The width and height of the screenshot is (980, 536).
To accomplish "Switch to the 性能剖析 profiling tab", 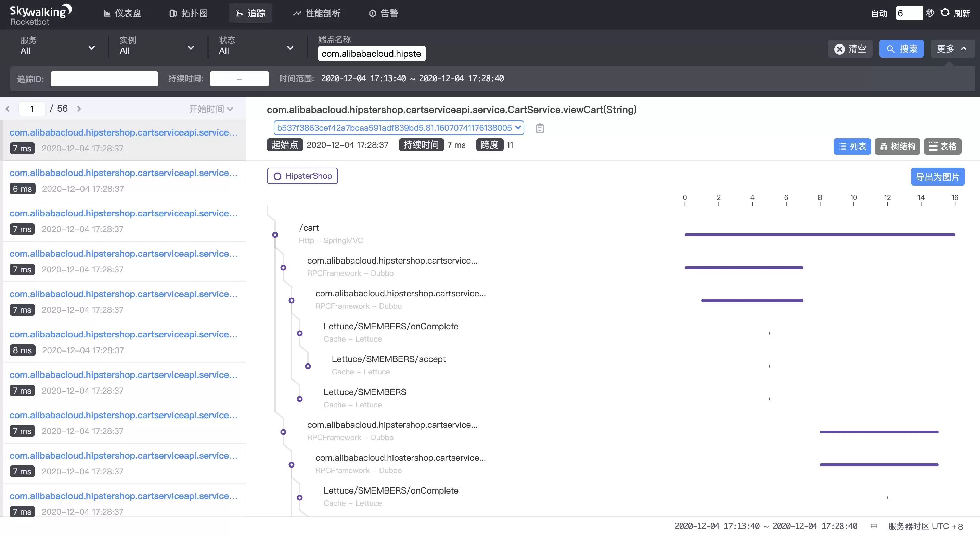I will click(317, 13).
